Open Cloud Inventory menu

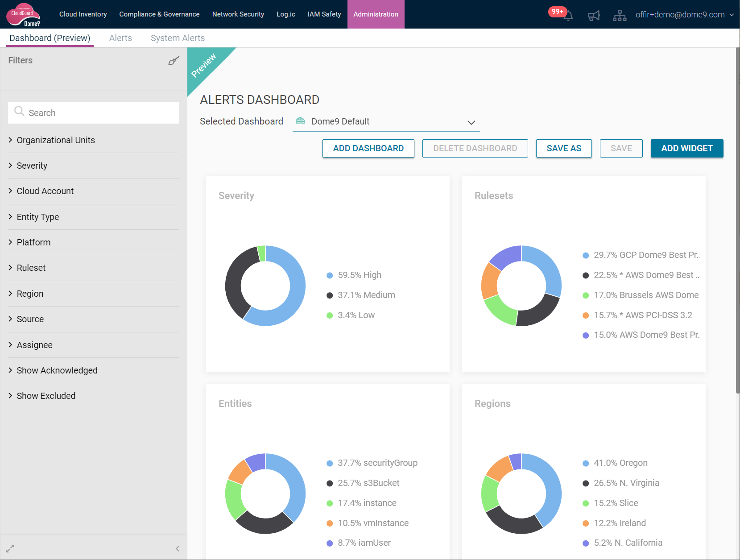[83, 14]
